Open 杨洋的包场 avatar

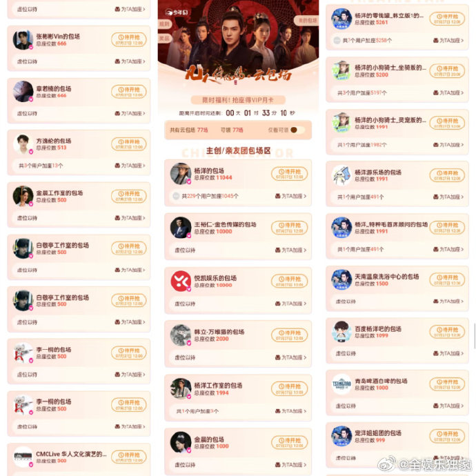pos(180,174)
